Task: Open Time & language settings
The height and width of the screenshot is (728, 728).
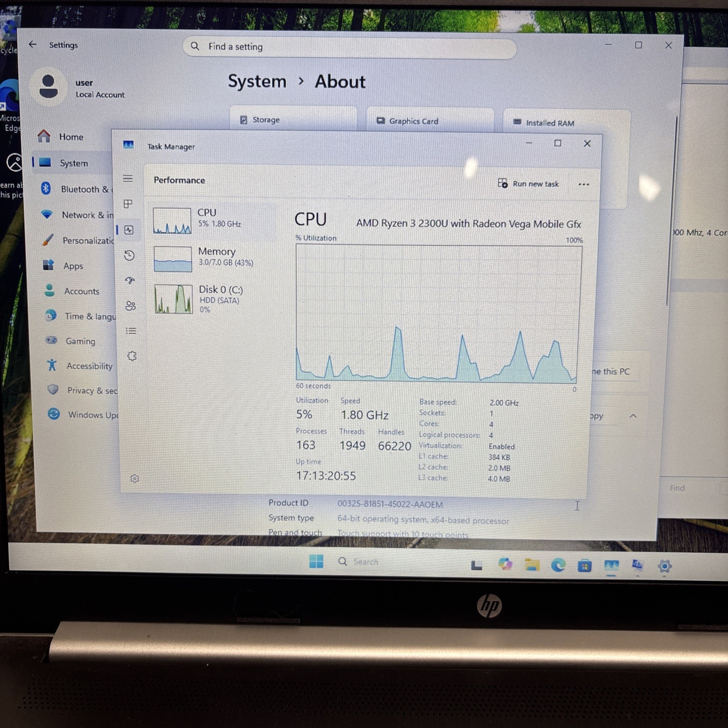Action: click(x=80, y=316)
